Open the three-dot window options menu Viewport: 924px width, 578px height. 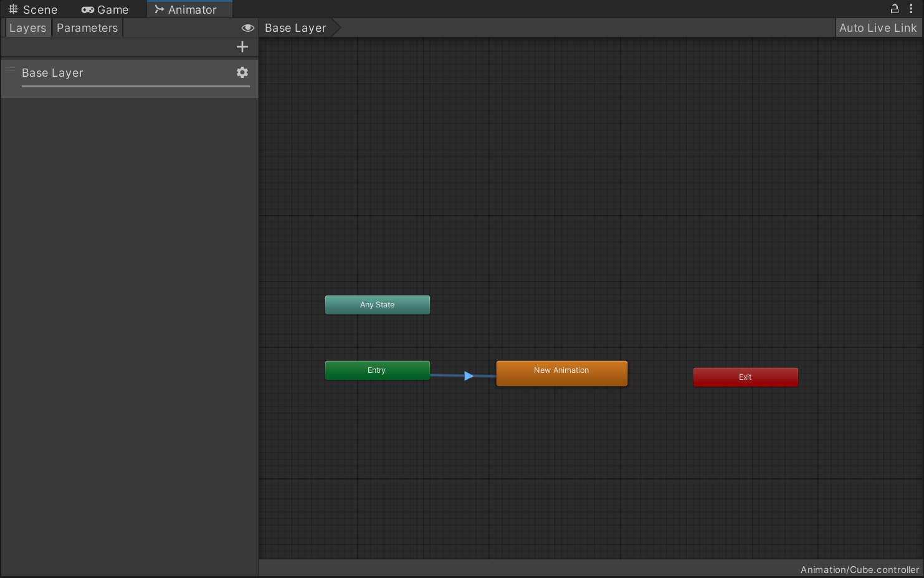[x=911, y=9]
